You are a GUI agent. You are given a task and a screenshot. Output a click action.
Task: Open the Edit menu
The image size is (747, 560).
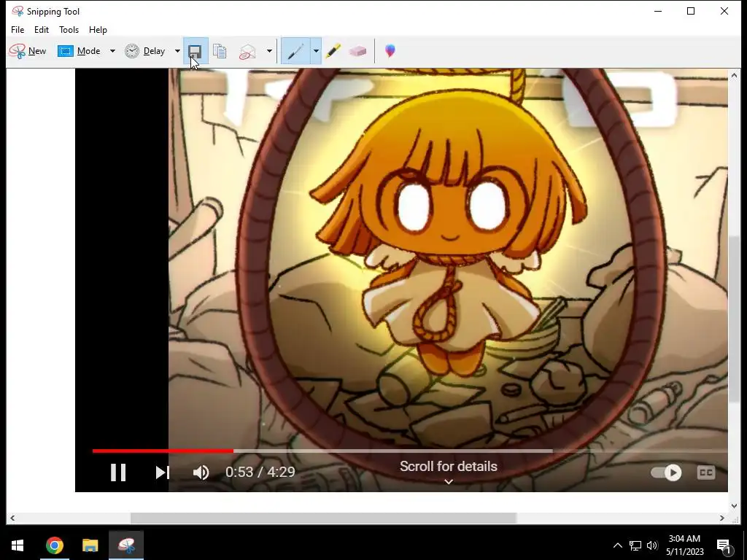tap(42, 29)
